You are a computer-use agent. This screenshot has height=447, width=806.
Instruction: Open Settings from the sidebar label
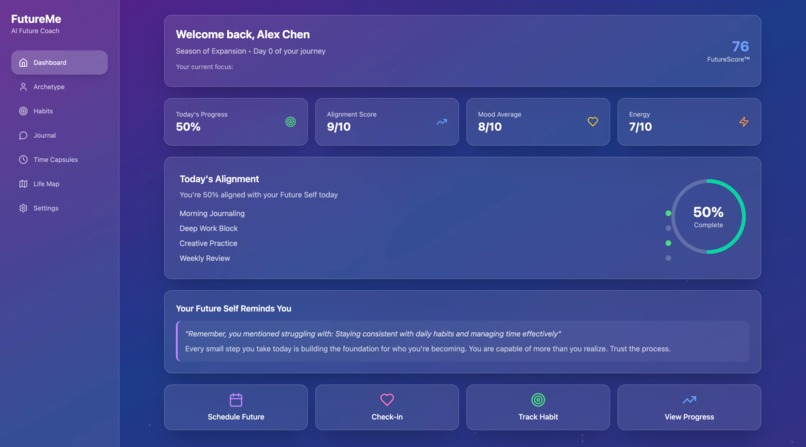[46, 208]
